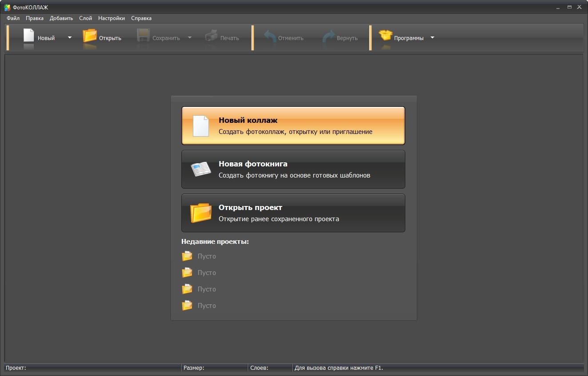Click the Новый коллаж button

(x=293, y=125)
